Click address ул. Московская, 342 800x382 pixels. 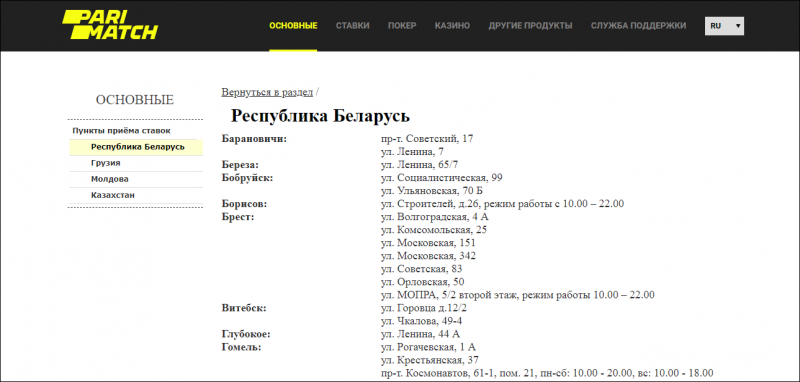click(428, 256)
